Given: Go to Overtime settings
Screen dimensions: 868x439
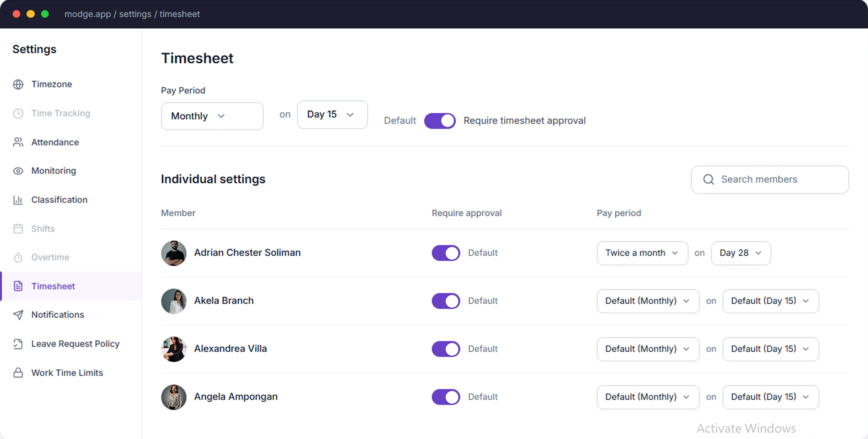Looking at the screenshot, I should pos(71,257).
